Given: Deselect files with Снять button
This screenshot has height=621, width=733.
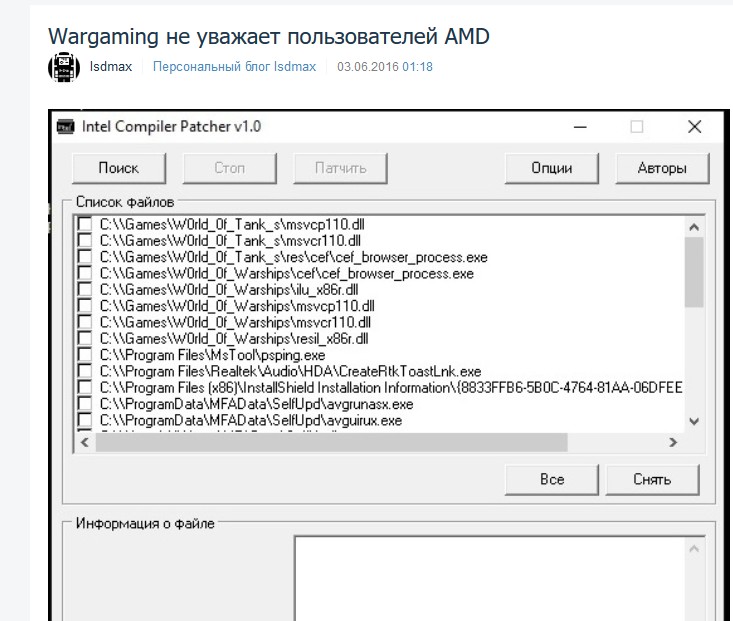Looking at the screenshot, I should [653, 479].
